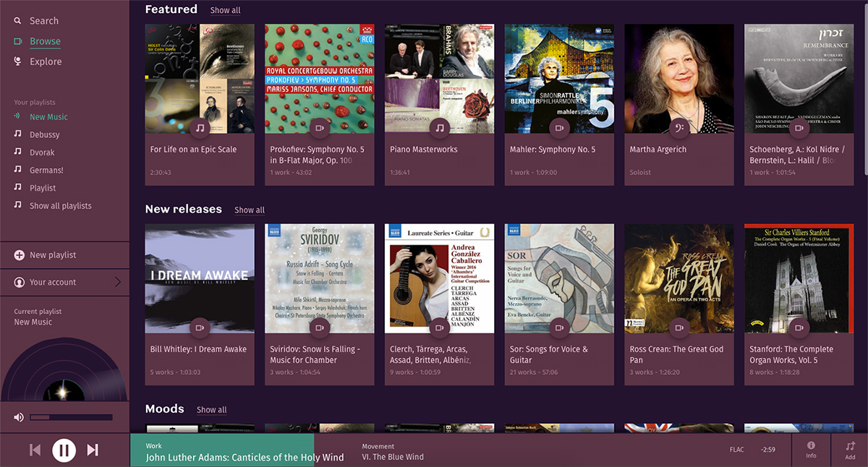Open track Info
The width and height of the screenshot is (868, 467).
(811, 450)
